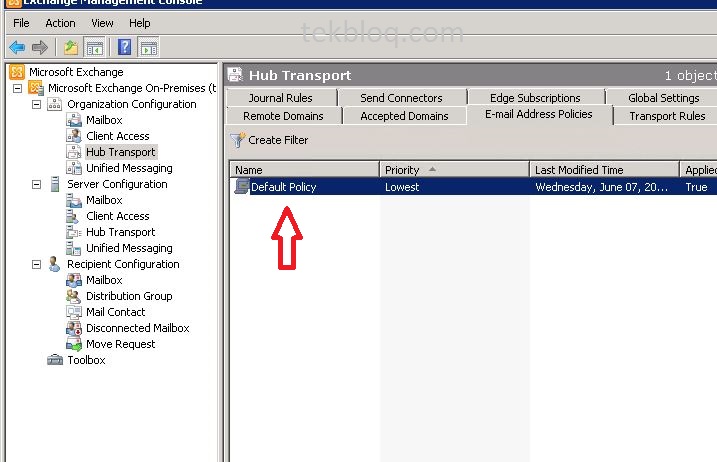This screenshot has width=717, height=462.
Task: Sort by Last Modified Time column header
Action: (604, 170)
